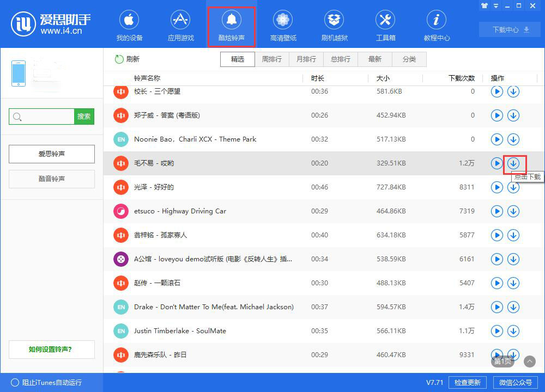This screenshot has height=392, width=545.
Task: Open the 应用游戏 app games section
Action: (x=180, y=25)
